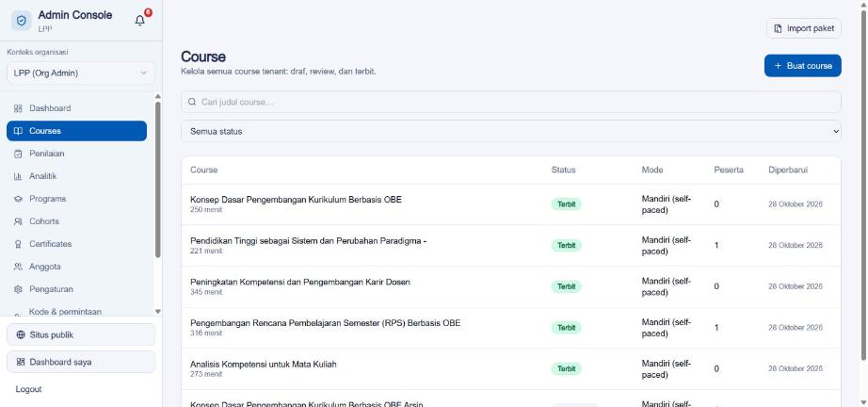Click Mandiri (self-paced) in Konsep Dasar row
Screen dimensions: 868x407
pyautogui.click(x=667, y=204)
